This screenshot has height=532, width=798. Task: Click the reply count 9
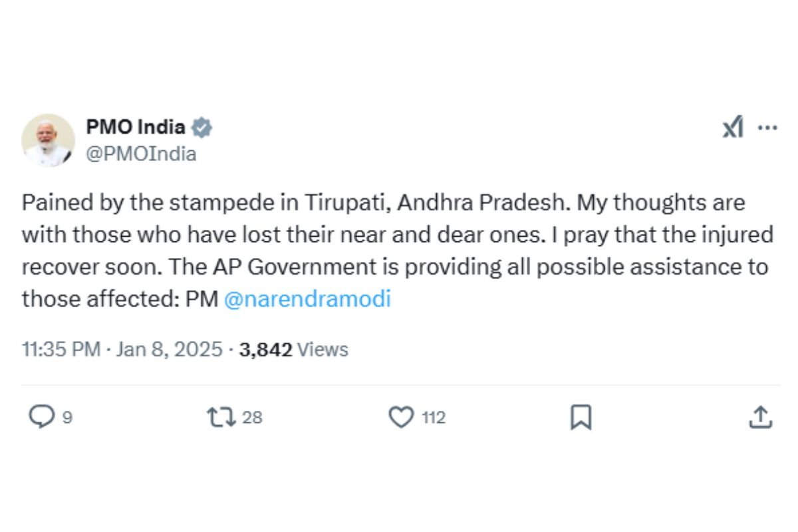point(67,418)
